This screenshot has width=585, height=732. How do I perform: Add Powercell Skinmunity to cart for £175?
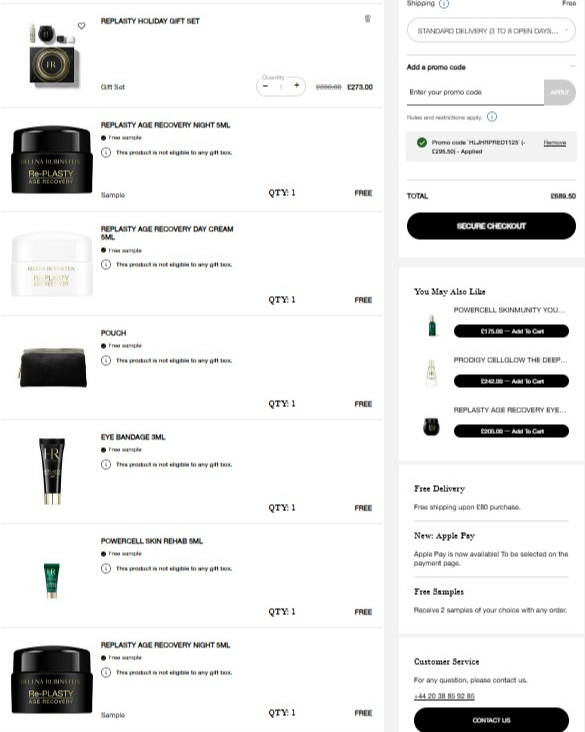coord(511,331)
